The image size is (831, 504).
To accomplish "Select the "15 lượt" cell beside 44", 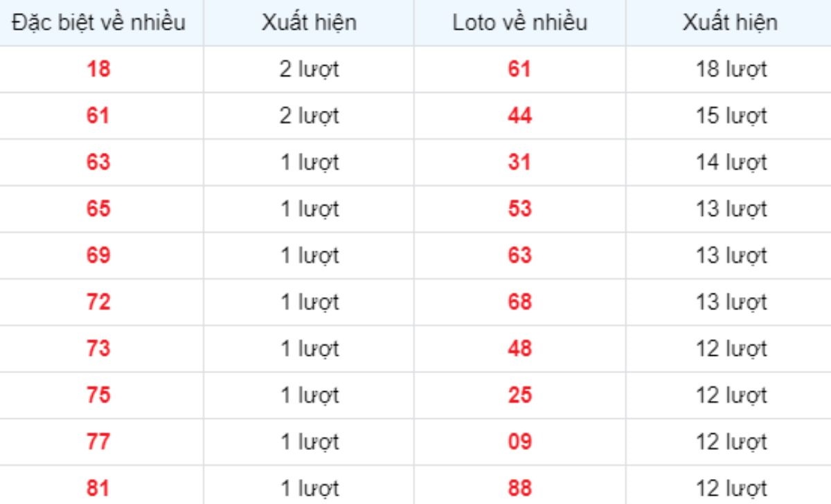I will [x=731, y=116].
